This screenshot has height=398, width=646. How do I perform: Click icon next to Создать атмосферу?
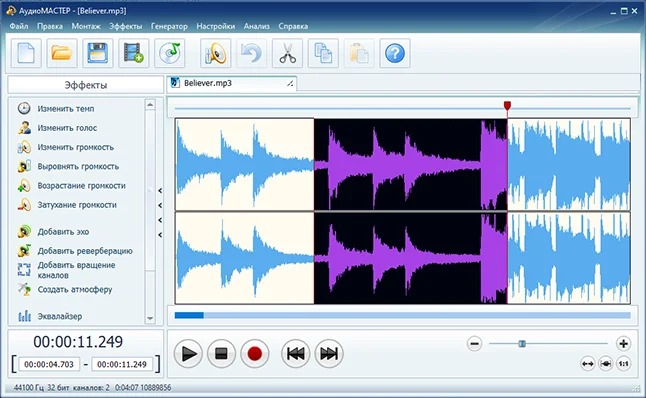(24, 289)
